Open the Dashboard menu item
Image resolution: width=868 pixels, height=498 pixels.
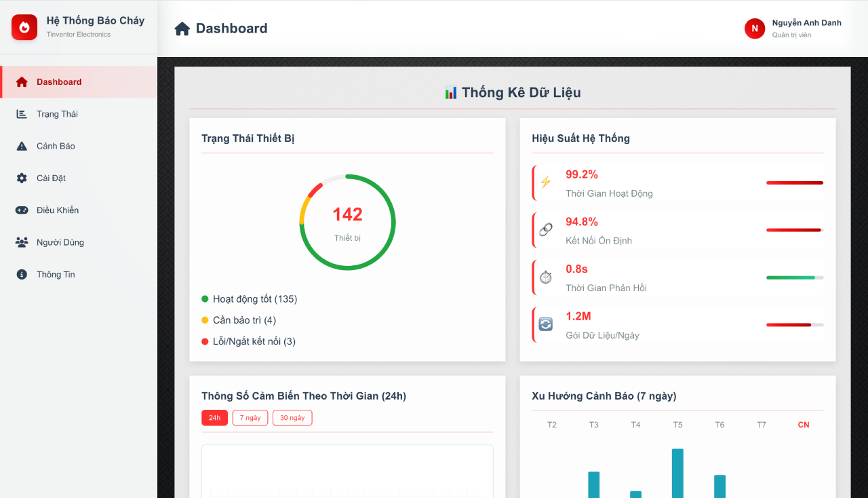(x=59, y=82)
